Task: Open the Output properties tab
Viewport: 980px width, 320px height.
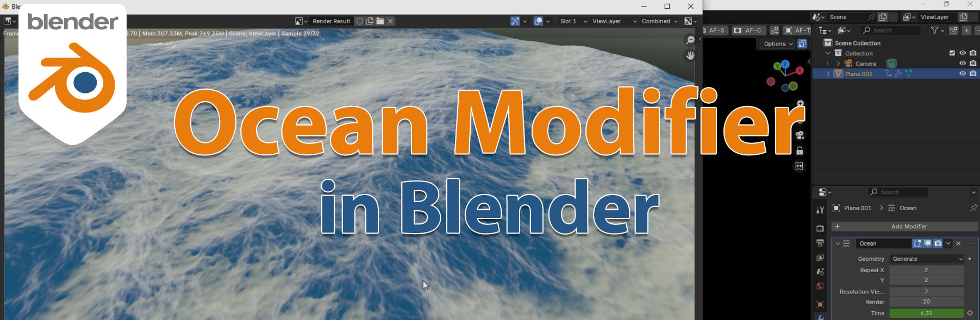Action: [820, 243]
